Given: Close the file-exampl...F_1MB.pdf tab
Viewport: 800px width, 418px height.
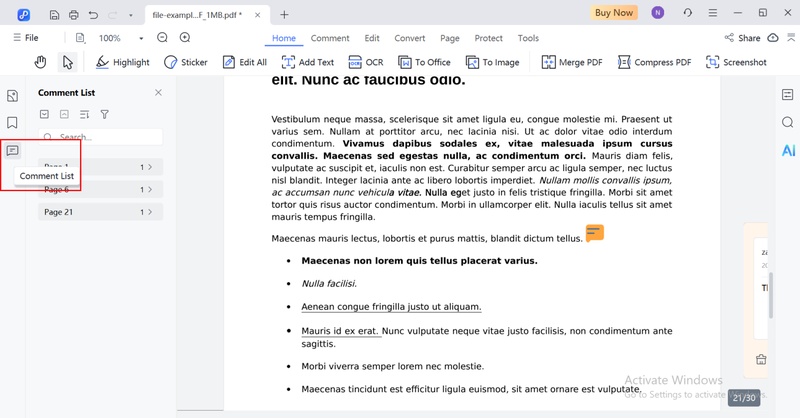Looking at the screenshot, I should 258,15.
